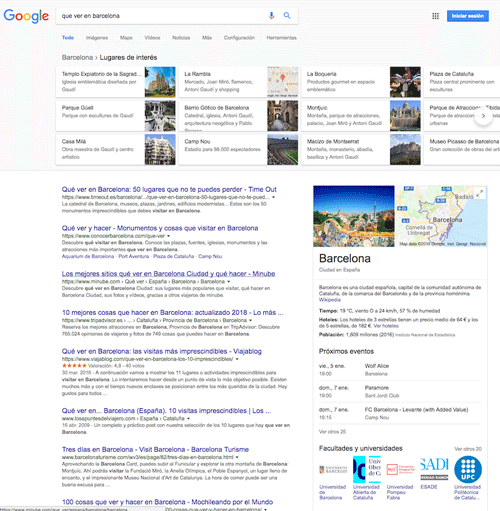Expand the Más search menu
The height and width of the screenshot is (511, 500).
pos(207,38)
